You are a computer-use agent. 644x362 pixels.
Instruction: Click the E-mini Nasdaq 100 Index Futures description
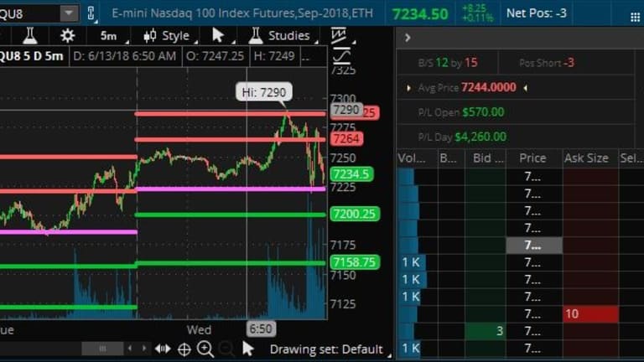pyautogui.click(x=241, y=13)
